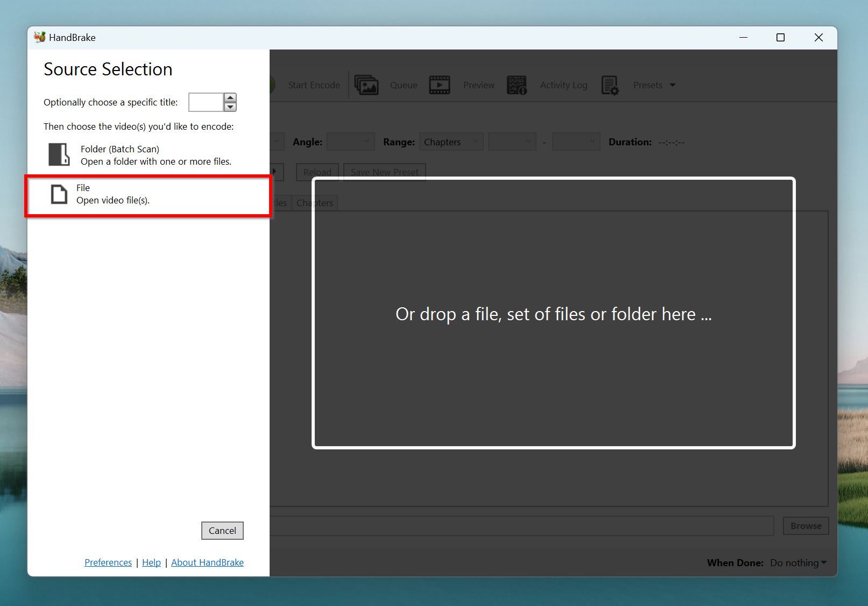Start encoding with Start Encode
This screenshot has height=606, width=868.
coord(314,84)
